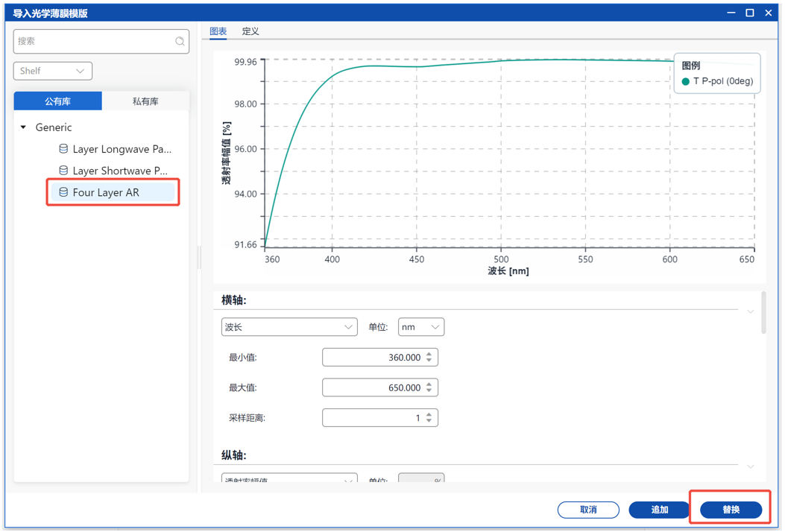Screen dimensions: 785x532
Task: Switch to the 定义 tab
Action: [x=250, y=31]
